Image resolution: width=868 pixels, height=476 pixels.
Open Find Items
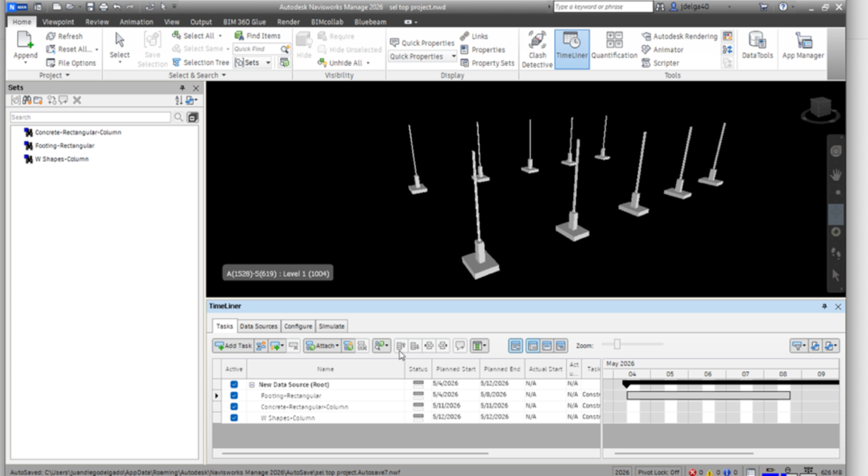258,36
